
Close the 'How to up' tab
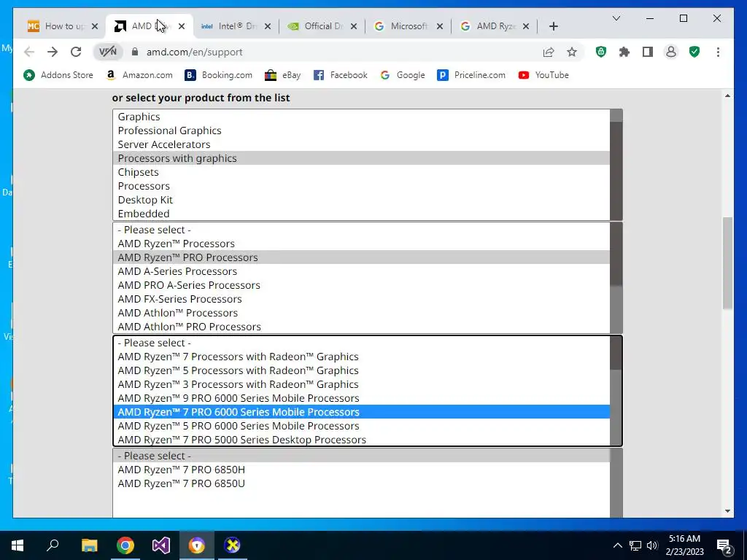(95, 26)
